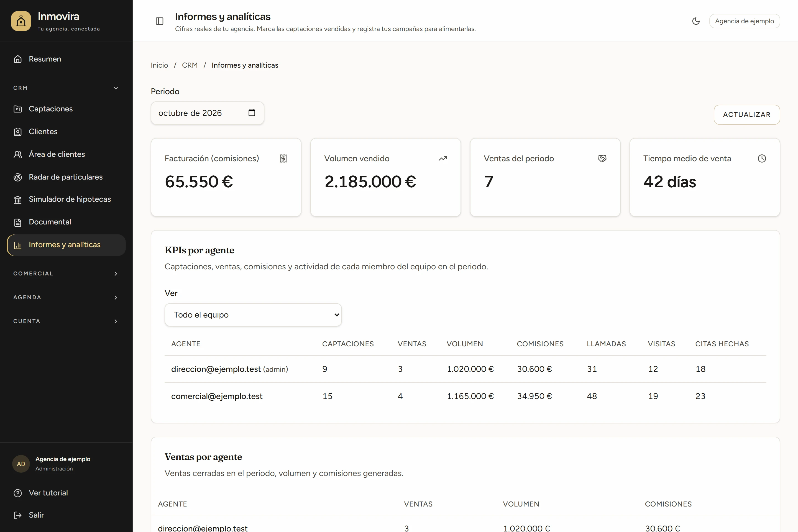Collapse the CRM section chevron

116,88
